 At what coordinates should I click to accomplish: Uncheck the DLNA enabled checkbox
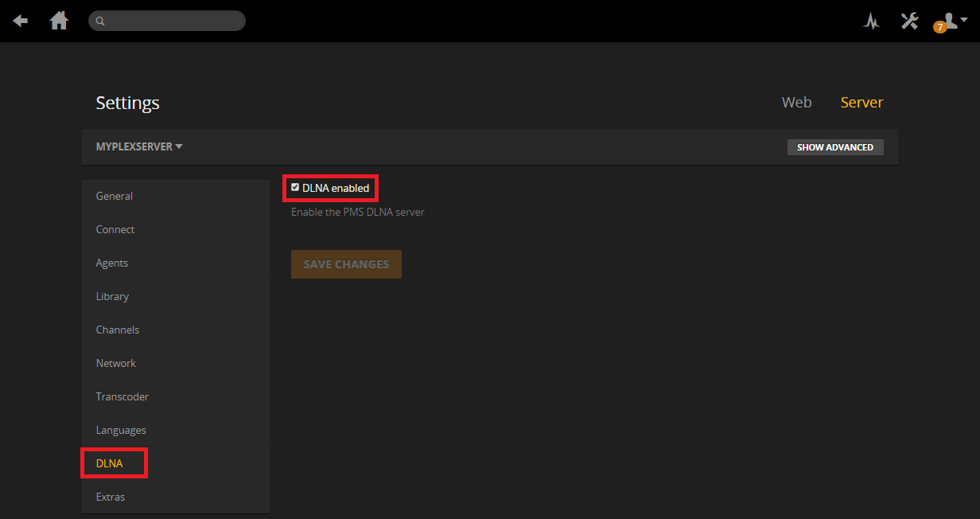pos(295,188)
